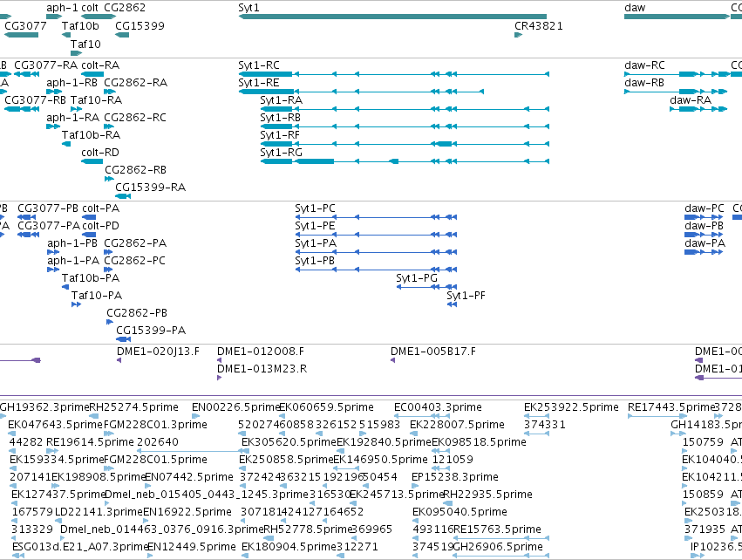This screenshot has width=742, height=560.
Task: Select the daw-PA protein label
Action: coord(705,243)
